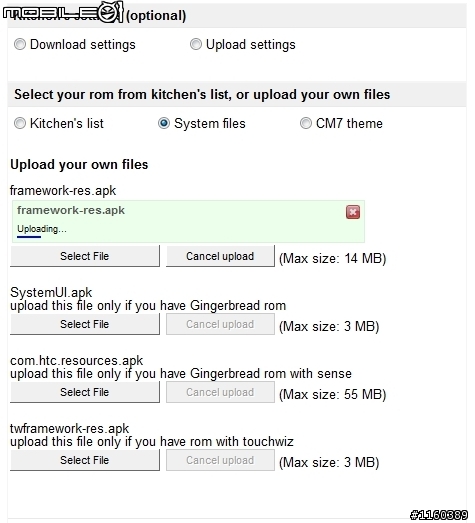Click the Mobile01 watermark logo
475x523 pixels.
tap(63, 12)
